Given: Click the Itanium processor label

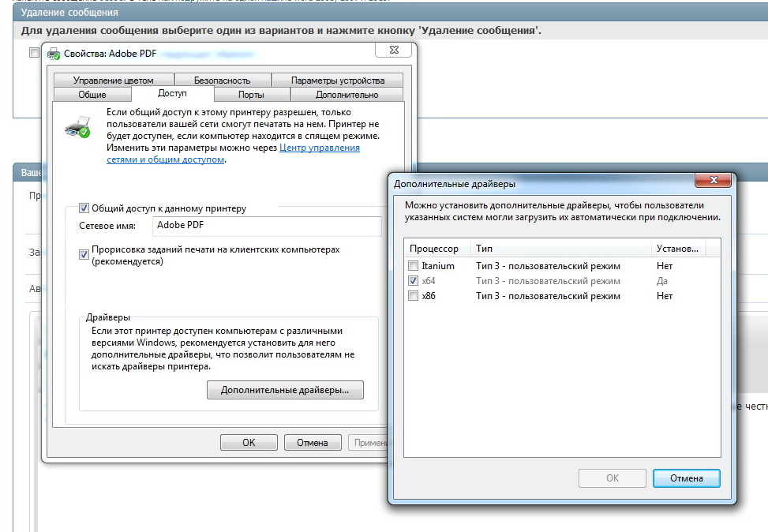Looking at the screenshot, I should [x=438, y=266].
